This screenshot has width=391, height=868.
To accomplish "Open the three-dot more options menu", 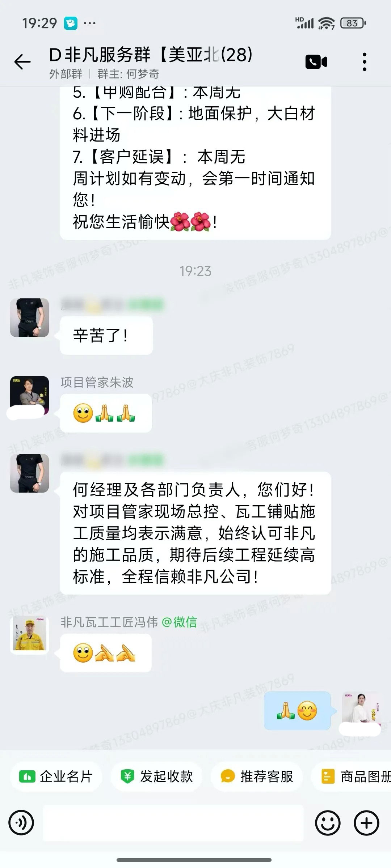I will point(364,62).
